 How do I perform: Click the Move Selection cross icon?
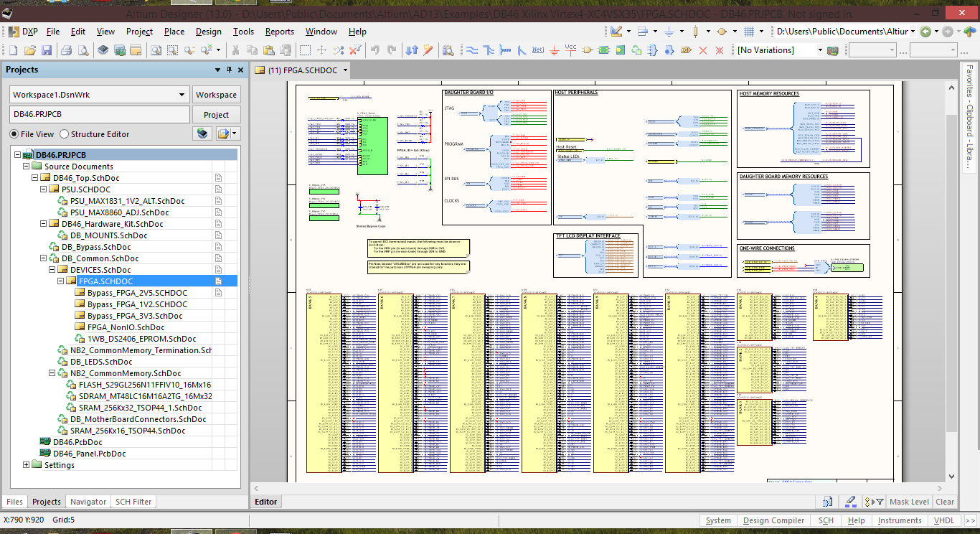coord(321,50)
